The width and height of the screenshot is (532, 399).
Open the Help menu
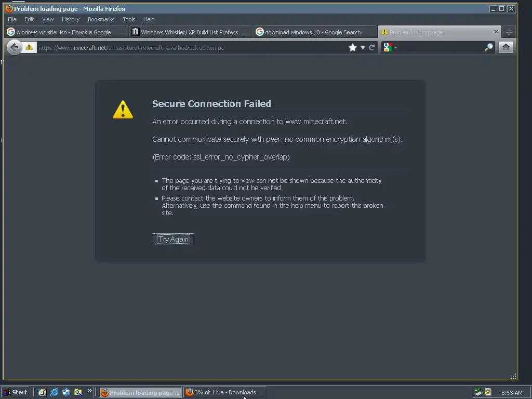[149, 19]
